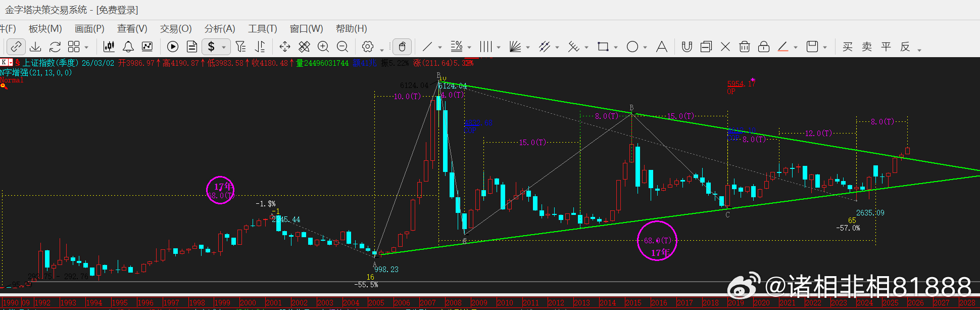Open the gear settings icon
This screenshot has height=310, width=980.
point(368,47)
